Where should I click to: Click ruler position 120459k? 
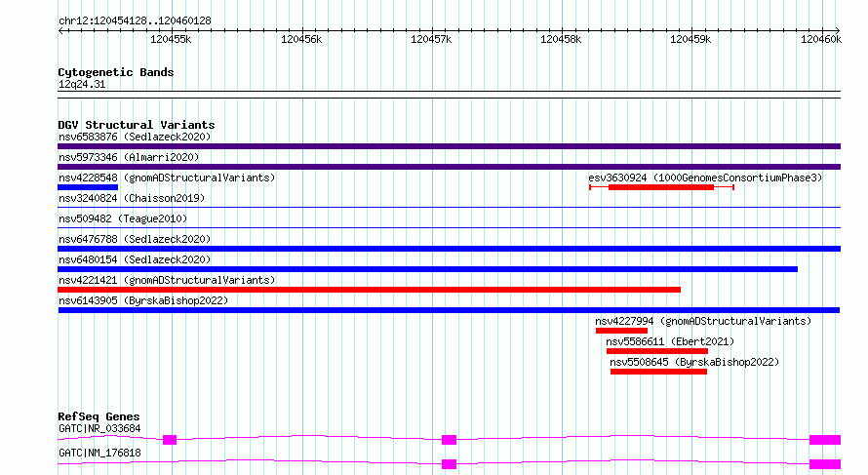tap(690, 39)
